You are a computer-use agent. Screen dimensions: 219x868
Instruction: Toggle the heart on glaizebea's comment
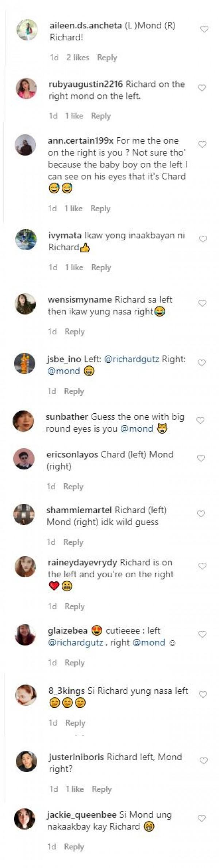click(202, 635)
